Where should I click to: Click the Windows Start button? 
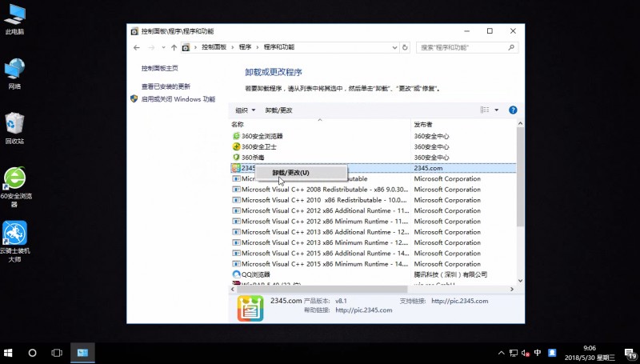(8, 353)
